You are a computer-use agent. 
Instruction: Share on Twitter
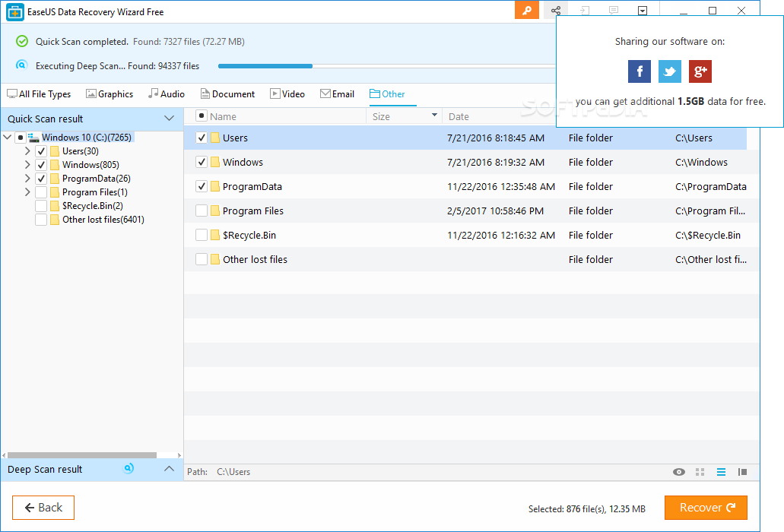[669, 71]
